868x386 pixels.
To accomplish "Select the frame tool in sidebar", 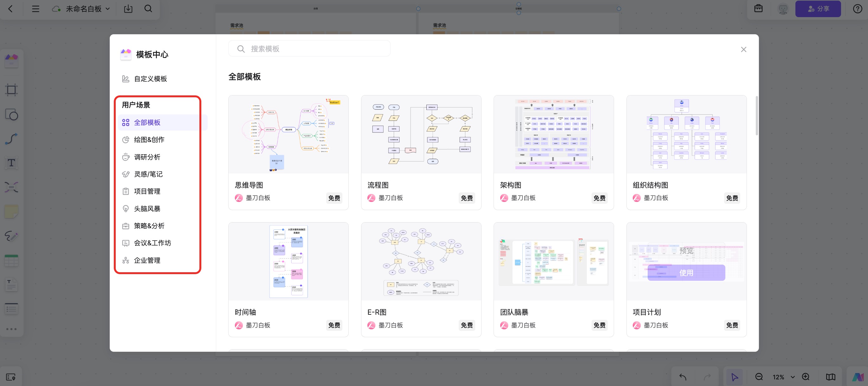I will click(x=11, y=90).
